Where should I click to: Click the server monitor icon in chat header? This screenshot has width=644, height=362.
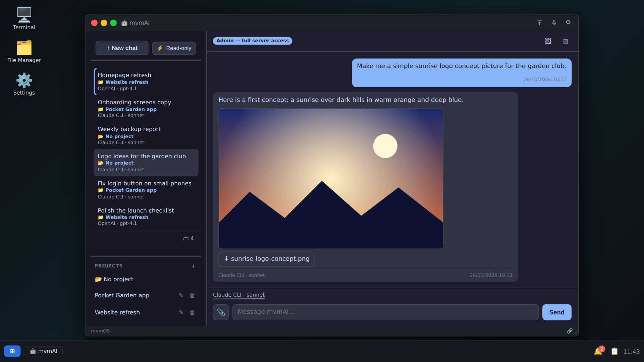[x=566, y=41]
